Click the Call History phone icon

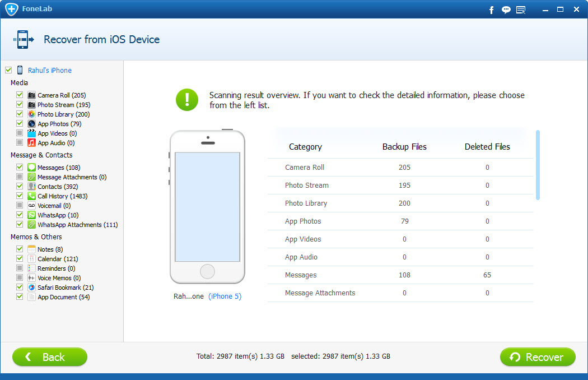pyautogui.click(x=31, y=196)
